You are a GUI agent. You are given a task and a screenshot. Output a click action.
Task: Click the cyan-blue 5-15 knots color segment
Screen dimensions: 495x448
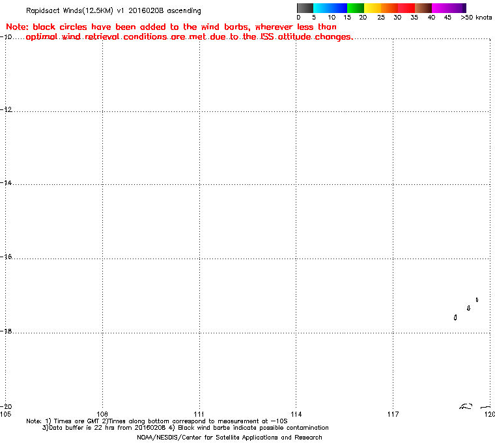point(330,8)
